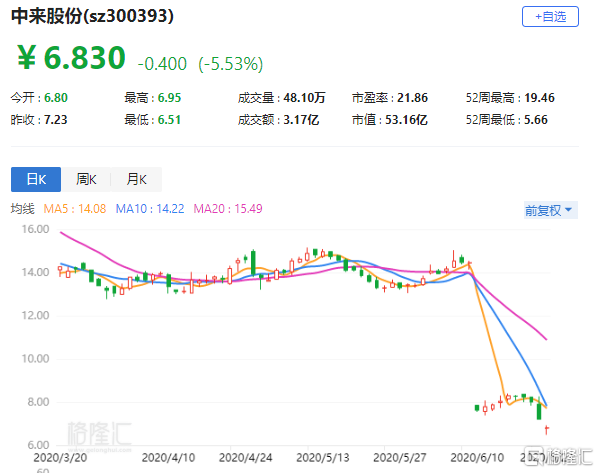This screenshot has height=473, width=599.
Task: Click the 市盈率 P/E value 21.86
Action: click(412, 98)
